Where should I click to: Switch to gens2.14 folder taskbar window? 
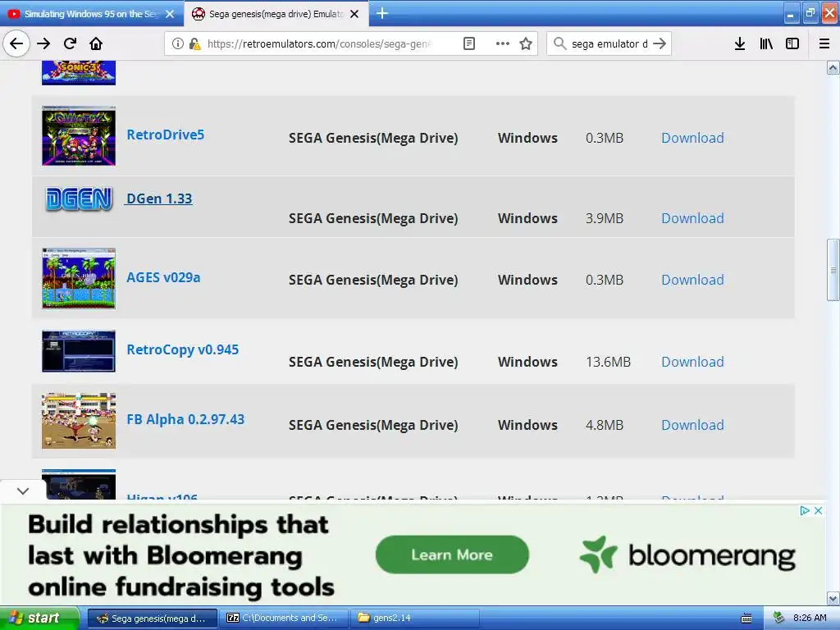[415, 619]
